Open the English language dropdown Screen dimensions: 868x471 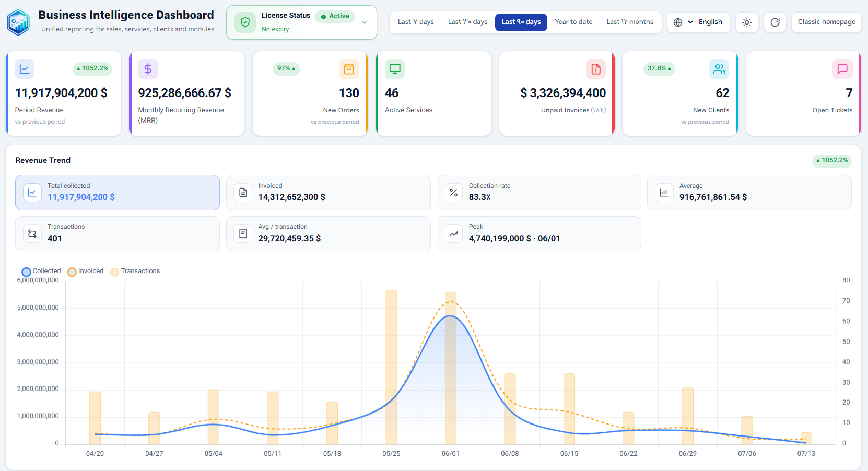tap(698, 22)
